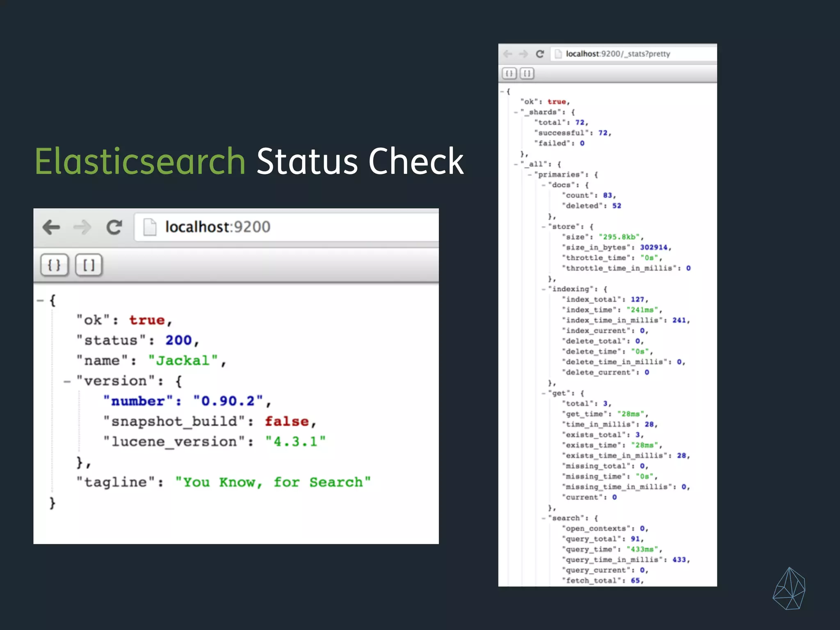The width and height of the screenshot is (840, 630).
Task: Click the page icon beside localhost:9200
Action: tap(150, 227)
